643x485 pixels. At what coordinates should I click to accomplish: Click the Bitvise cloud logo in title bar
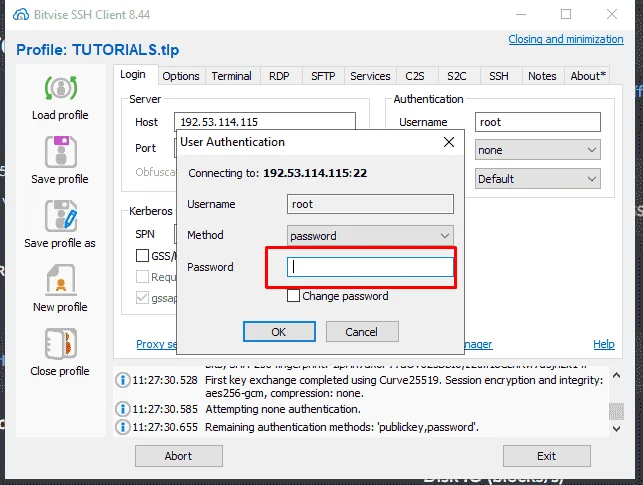pos(21,15)
